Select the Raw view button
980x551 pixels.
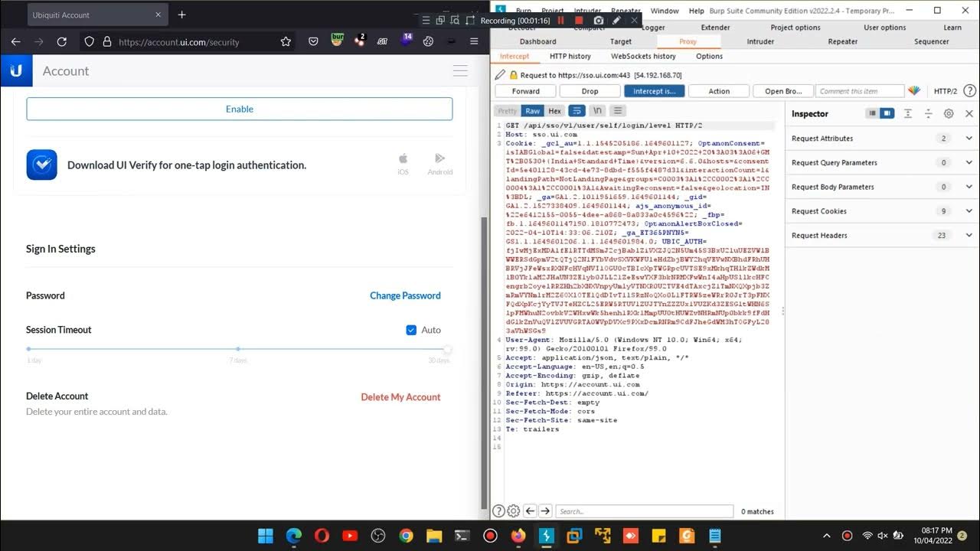(532, 111)
